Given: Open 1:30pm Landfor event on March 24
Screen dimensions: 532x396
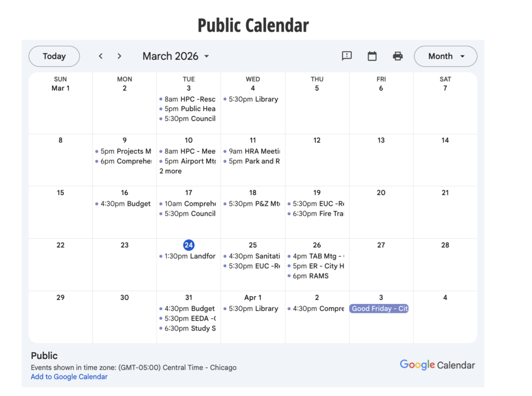Looking at the screenshot, I should click(189, 256).
